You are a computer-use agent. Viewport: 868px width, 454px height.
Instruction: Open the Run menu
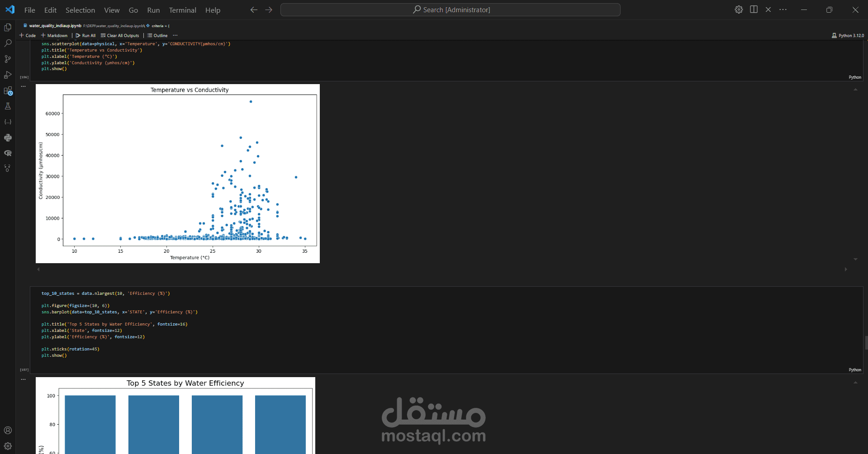click(x=153, y=10)
